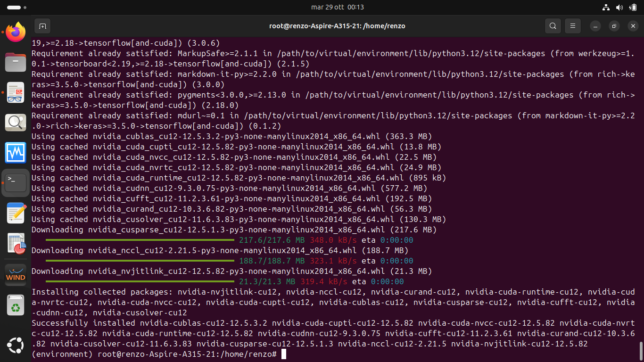Open System Monitor from dock
The image size is (644, 362).
point(16,153)
